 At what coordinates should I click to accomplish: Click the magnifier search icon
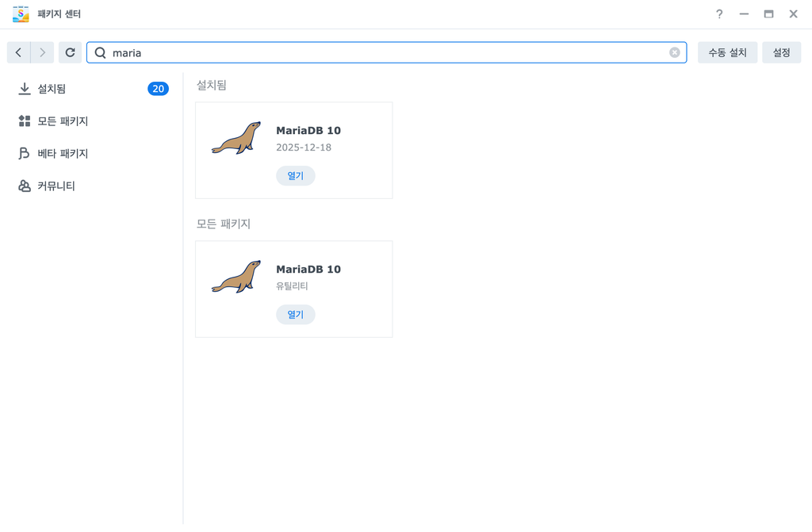click(101, 53)
